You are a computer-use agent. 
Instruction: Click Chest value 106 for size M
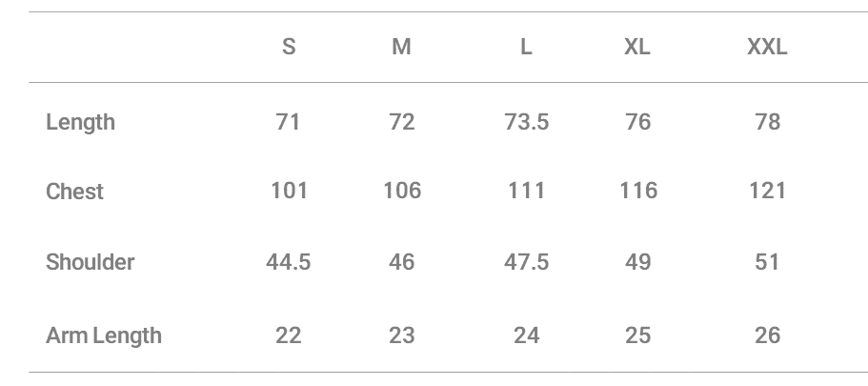pos(402,191)
